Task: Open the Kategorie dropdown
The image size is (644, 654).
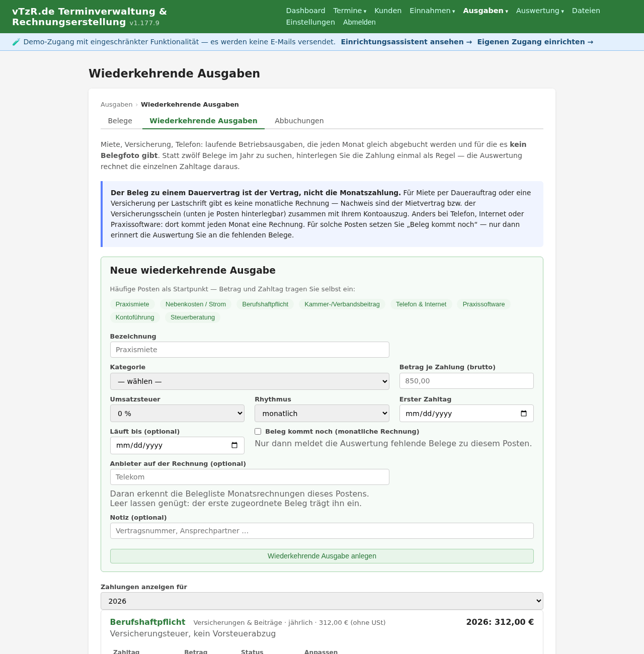Action: point(250,381)
